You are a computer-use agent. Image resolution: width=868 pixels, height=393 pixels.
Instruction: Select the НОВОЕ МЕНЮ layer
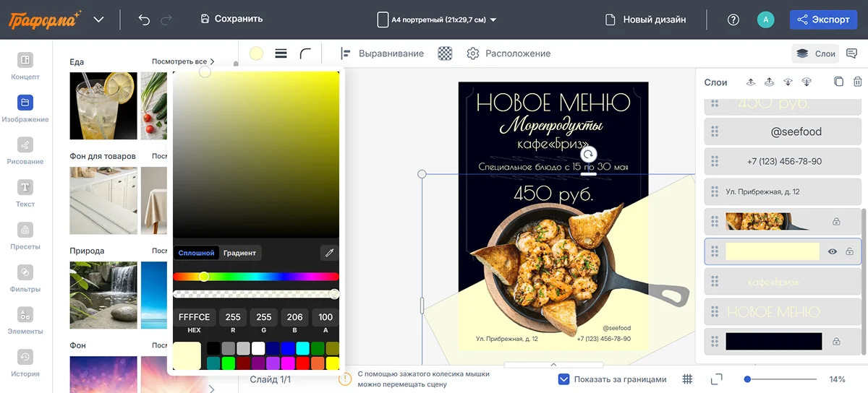783,311
